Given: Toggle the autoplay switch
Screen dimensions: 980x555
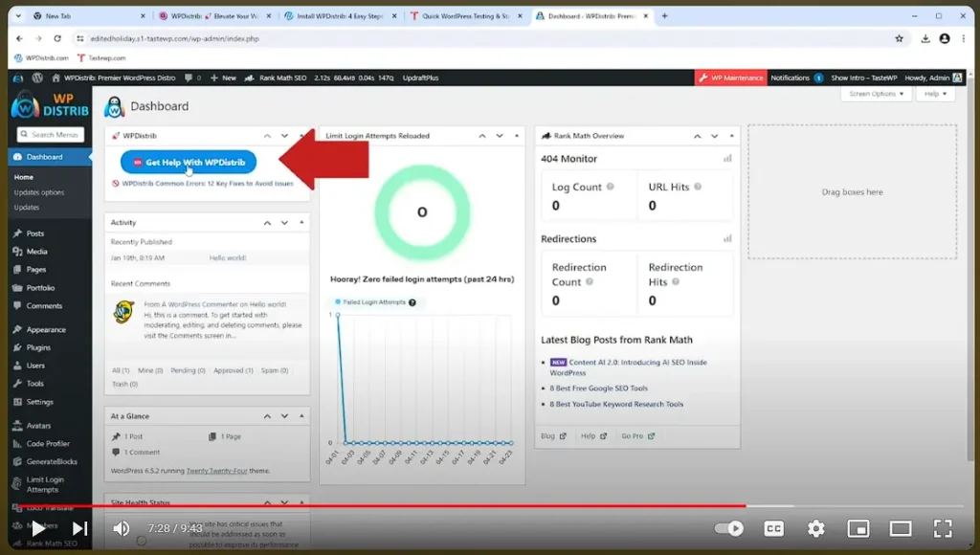Looking at the screenshot, I should [728, 529].
